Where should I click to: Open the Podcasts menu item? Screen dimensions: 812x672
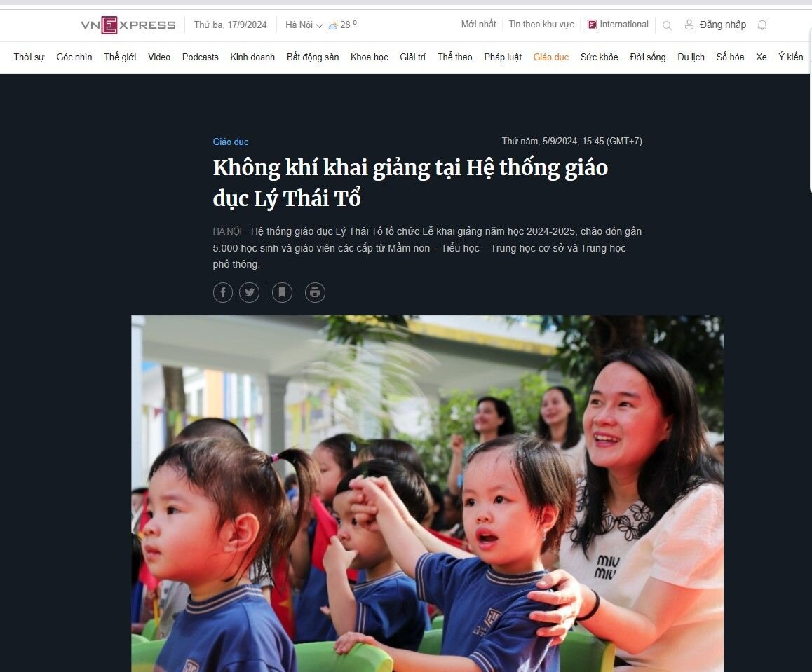point(201,57)
